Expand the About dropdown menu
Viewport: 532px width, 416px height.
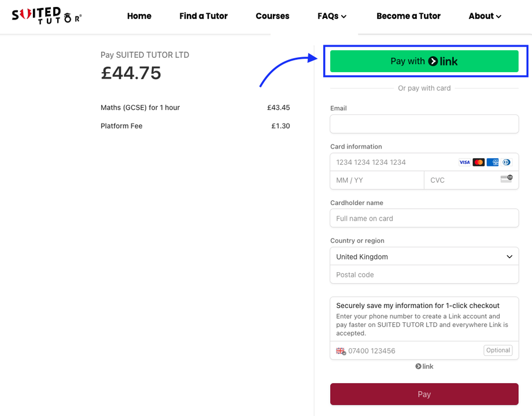[485, 16]
